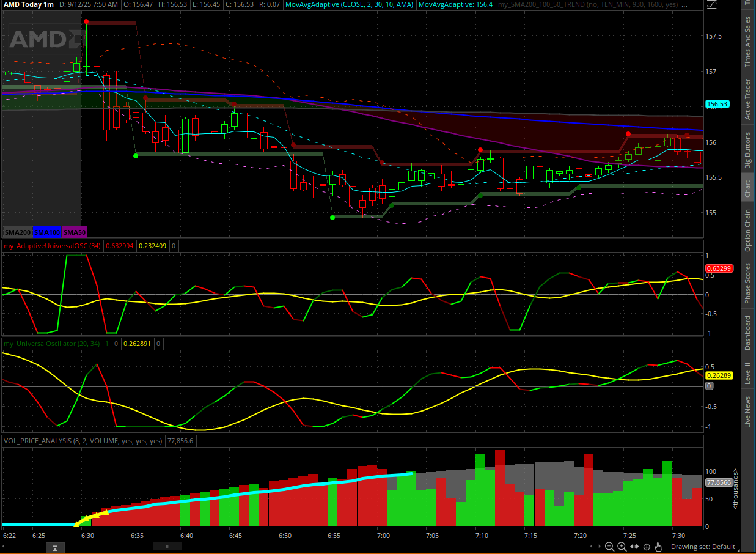This screenshot has height=554, width=756.
Task: Open the Active Trader side panel
Action: point(747,99)
